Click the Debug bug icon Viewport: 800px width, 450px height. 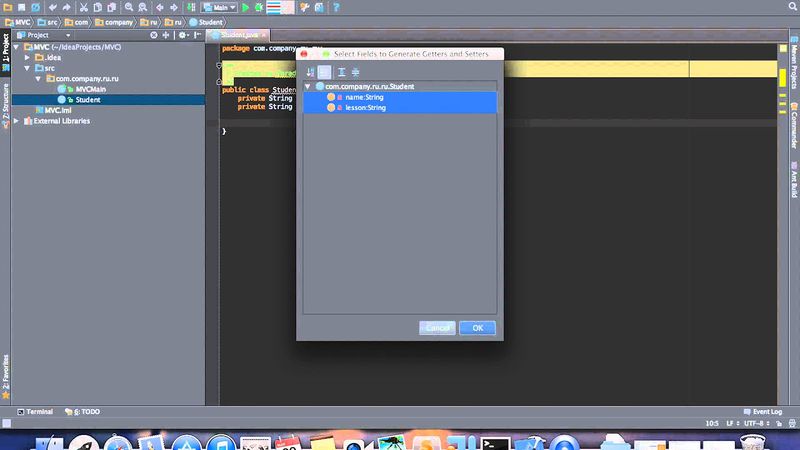(x=259, y=7)
